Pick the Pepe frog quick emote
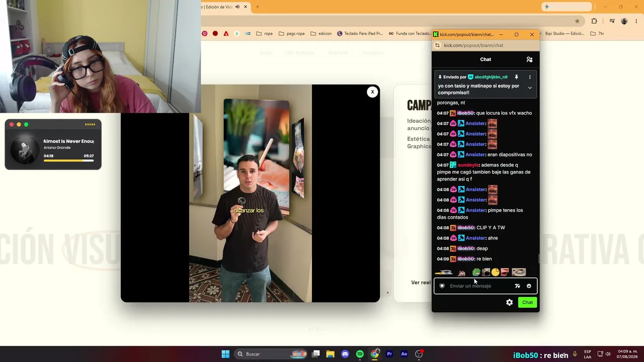The width and height of the screenshot is (644, 362). click(x=476, y=273)
